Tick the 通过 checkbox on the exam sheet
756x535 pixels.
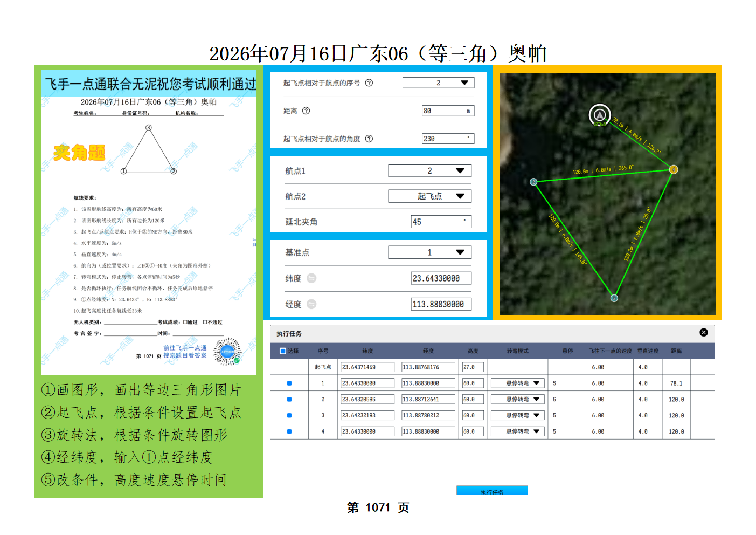[x=185, y=322]
